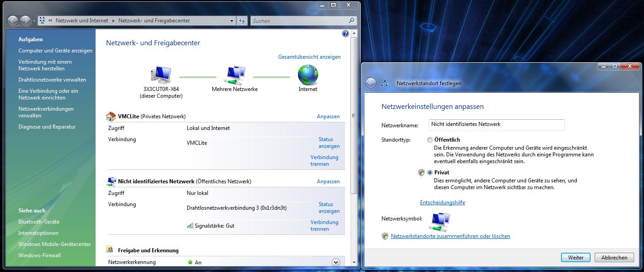Image resolution: width=644 pixels, height=272 pixels.
Task: Click the scroll down arrow in Network Center
Action: coord(354,262)
